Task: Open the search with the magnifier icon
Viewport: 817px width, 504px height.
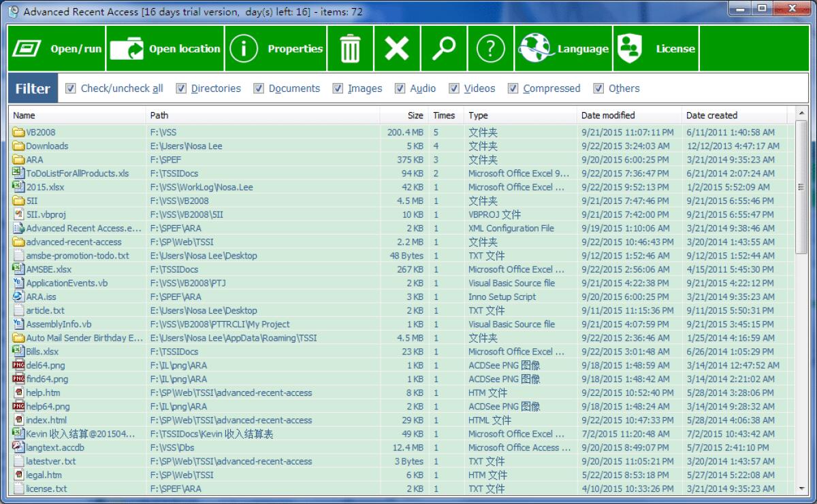Action: point(443,48)
